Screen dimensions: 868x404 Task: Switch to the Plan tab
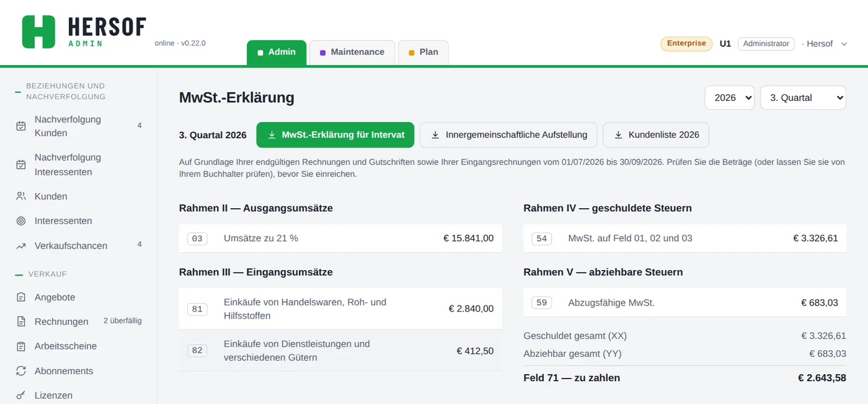423,52
